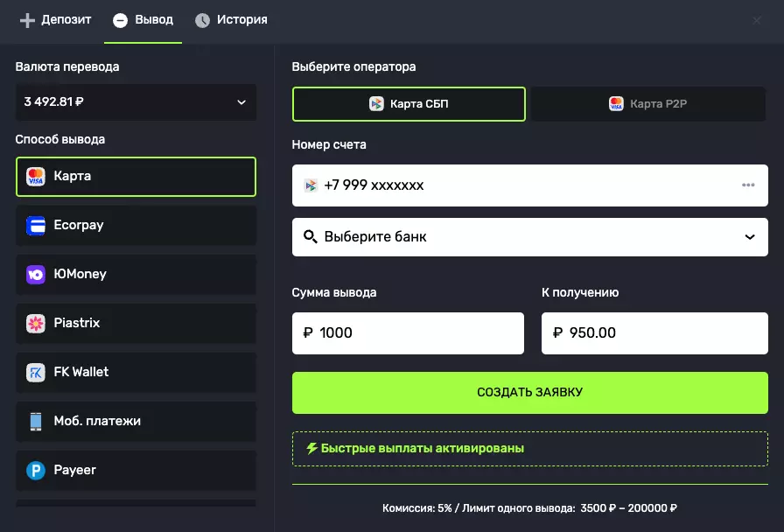The height and width of the screenshot is (532, 784).
Task: Select the Visa/Mastercard Карта payment icon
Action: [x=35, y=177]
